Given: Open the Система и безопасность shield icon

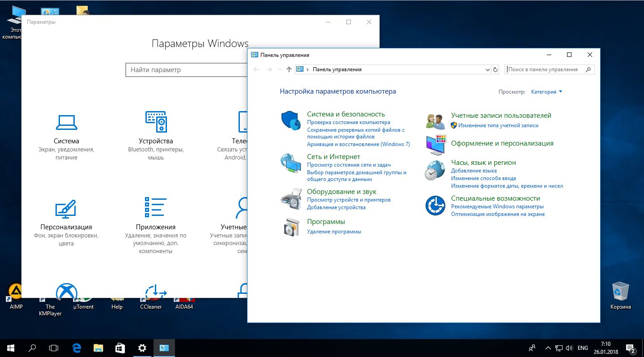Looking at the screenshot, I should (x=290, y=121).
